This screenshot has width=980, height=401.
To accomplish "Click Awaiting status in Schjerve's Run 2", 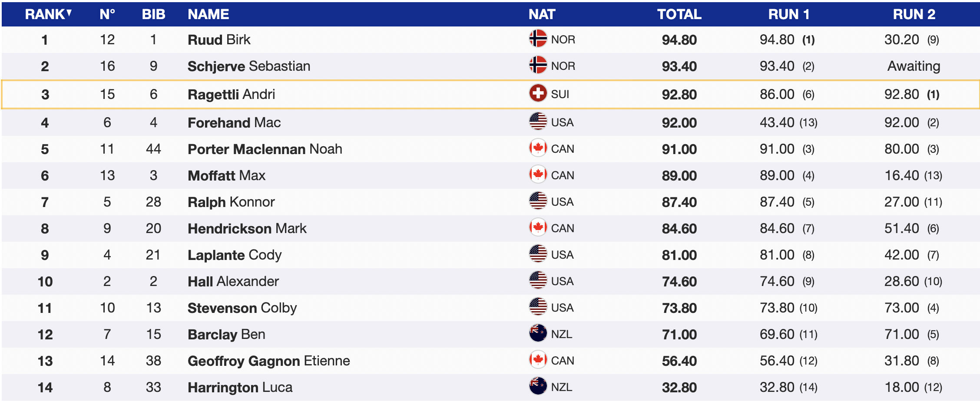I will 914,66.
